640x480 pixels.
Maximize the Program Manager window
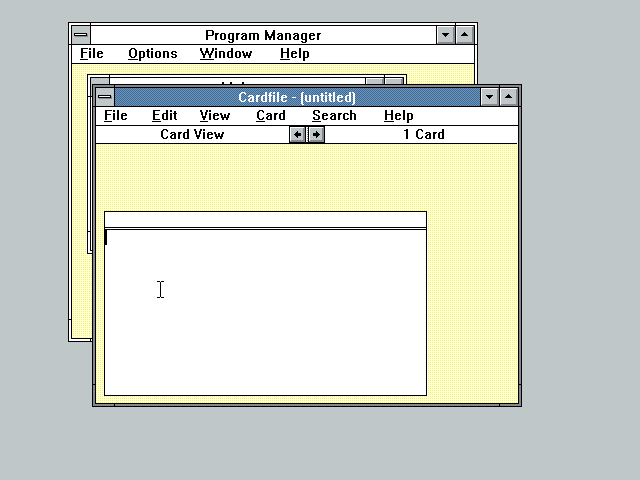tap(464, 35)
